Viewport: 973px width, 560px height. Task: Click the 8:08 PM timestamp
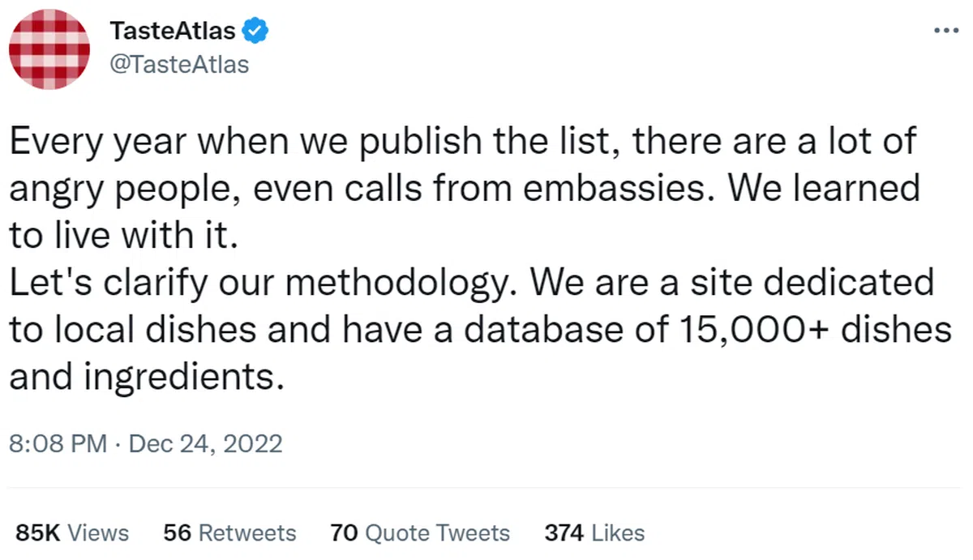[x=57, y=443]
